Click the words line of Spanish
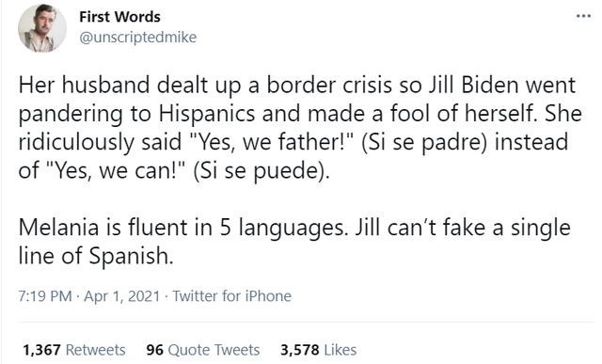 click(x=96, y=256)
